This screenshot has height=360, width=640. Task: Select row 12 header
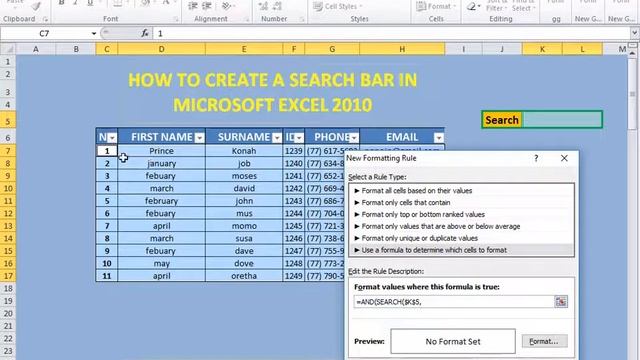click(x=8, y=213)
